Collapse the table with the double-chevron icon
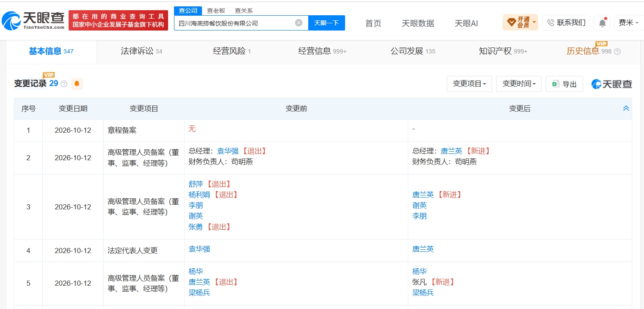 pos(626,109)
